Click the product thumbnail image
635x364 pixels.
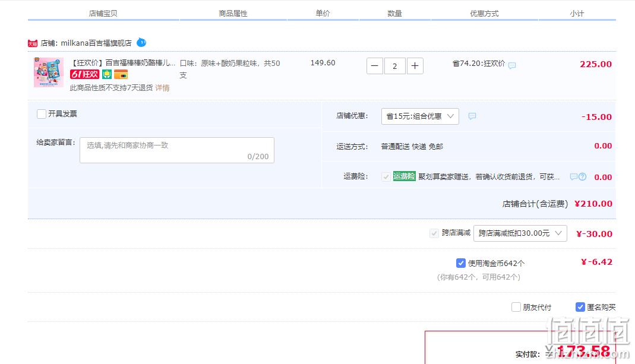coord(49,72)
